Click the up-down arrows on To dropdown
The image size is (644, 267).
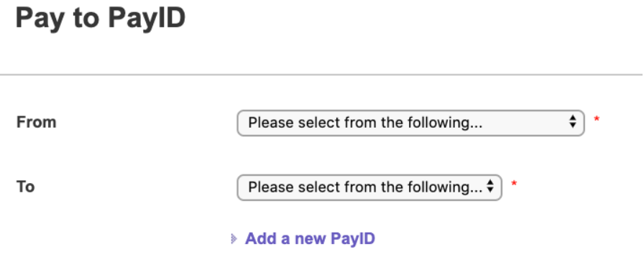[490, 187]
